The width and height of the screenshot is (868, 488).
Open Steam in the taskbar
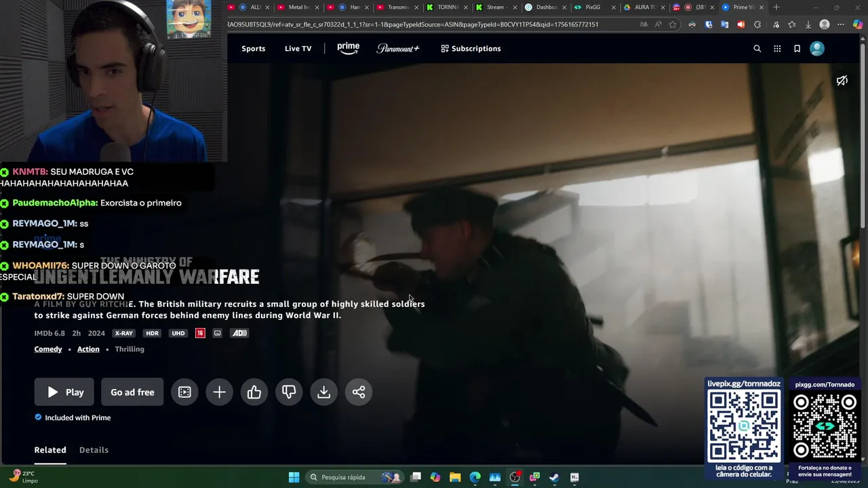pyautogui.click(x=554, y=477)
